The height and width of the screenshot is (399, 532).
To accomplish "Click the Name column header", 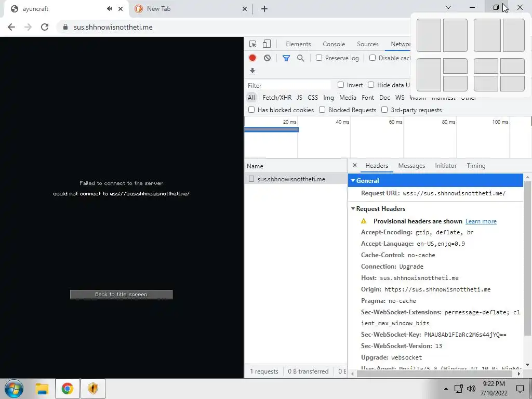I will 296,166.
